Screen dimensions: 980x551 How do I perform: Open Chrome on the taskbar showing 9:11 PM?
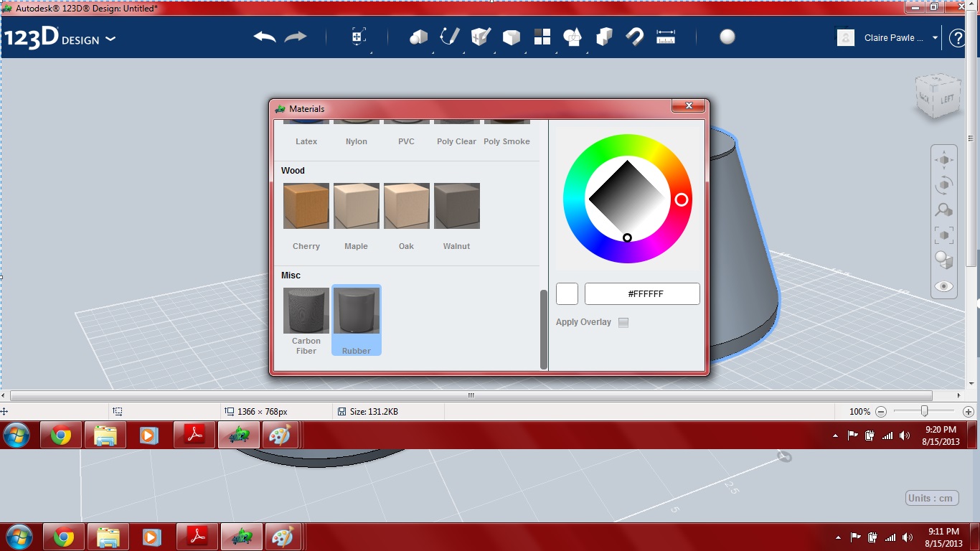click(64, 537)
